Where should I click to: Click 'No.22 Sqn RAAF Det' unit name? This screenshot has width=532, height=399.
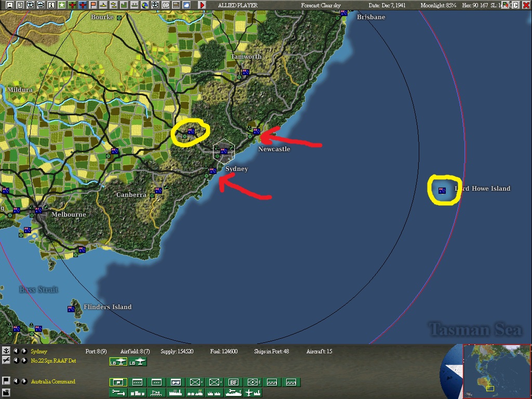click(x=54, y=361)
